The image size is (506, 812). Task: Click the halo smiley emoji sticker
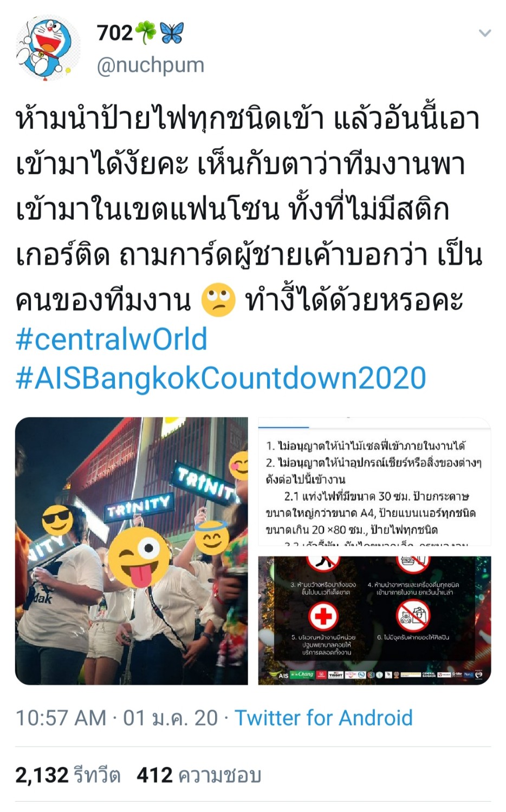[211, 536]
